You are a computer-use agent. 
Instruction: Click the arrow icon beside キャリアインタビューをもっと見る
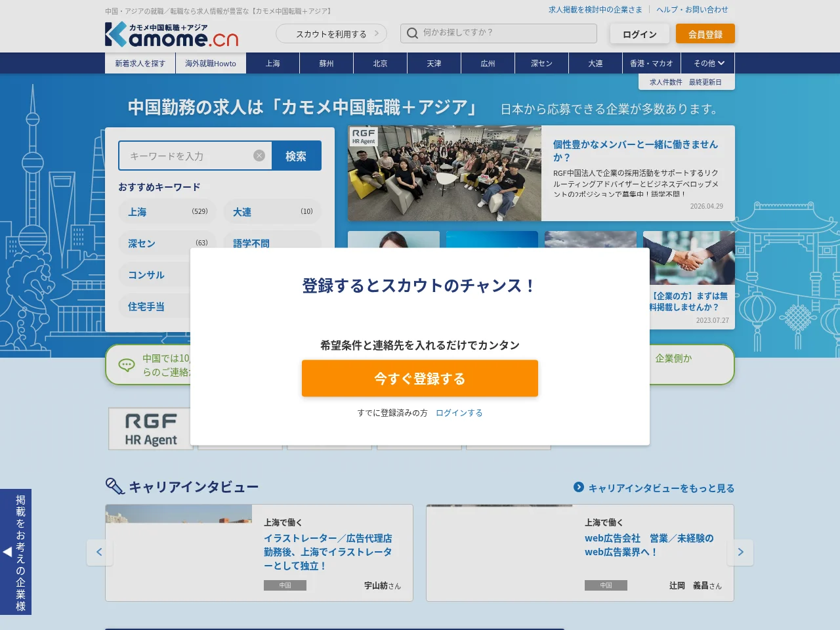tap(579, 487)
